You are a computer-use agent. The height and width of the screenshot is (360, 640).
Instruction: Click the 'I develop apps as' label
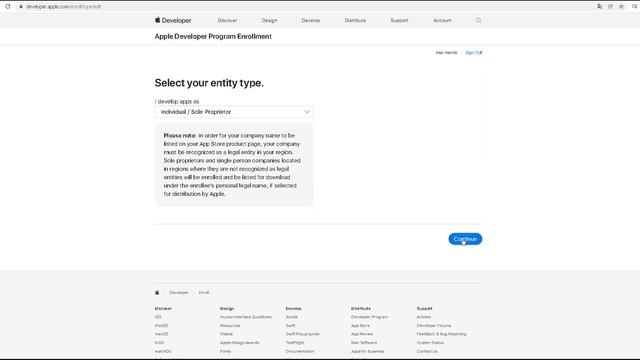[x=177, y=101]
